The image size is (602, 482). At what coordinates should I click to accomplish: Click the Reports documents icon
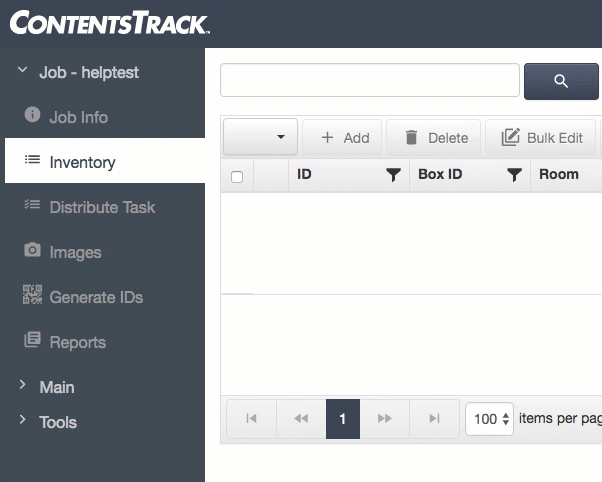pos(32,340)
